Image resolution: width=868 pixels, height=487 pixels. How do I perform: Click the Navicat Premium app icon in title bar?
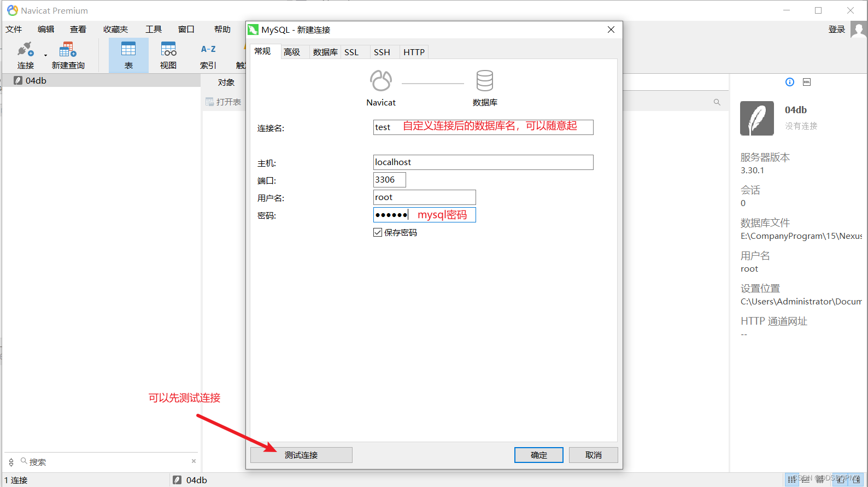point(13,10)
